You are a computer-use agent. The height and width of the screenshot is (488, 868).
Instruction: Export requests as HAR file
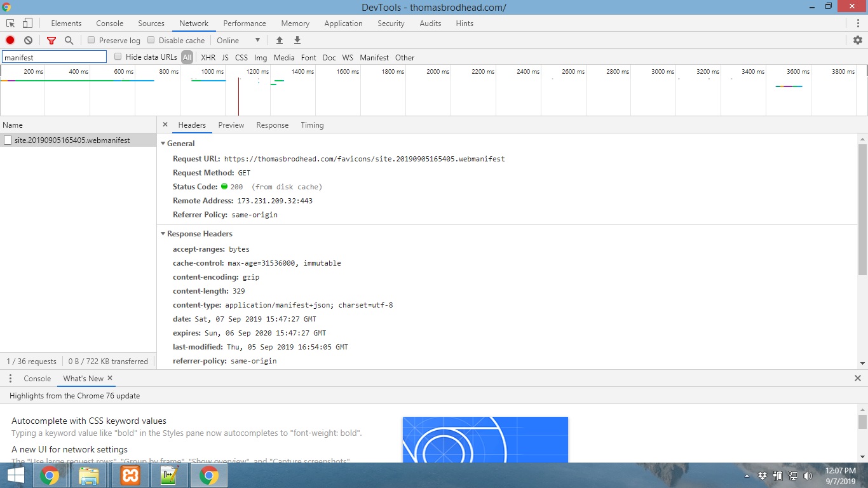pos(297,39)
